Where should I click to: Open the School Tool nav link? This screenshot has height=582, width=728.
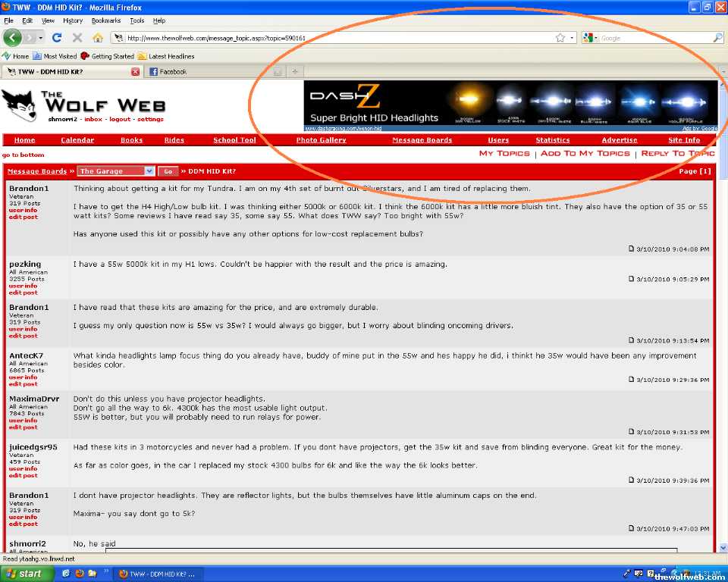[234, 139]
